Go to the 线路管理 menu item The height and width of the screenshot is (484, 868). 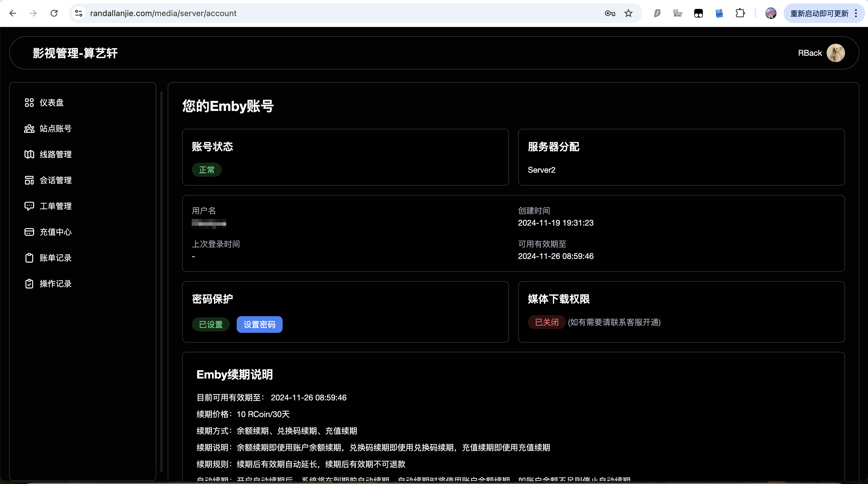pyautogui.click(x=56, y=154)
